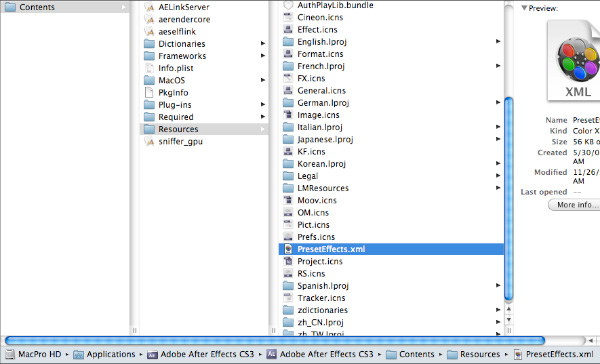Click the OM.icns file icon

coord(288,212)
